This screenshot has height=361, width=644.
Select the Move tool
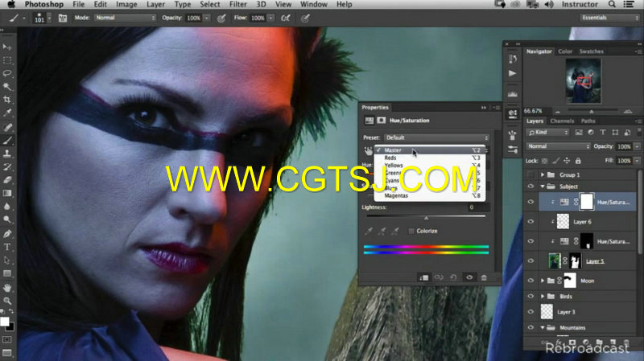point(7,47)
